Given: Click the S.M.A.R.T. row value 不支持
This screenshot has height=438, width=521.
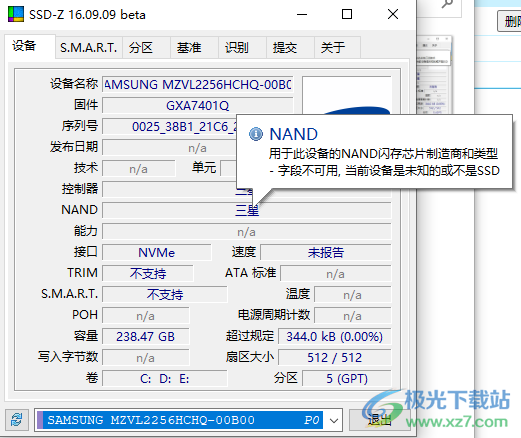Looking at the screenshot, I should 165,294.
